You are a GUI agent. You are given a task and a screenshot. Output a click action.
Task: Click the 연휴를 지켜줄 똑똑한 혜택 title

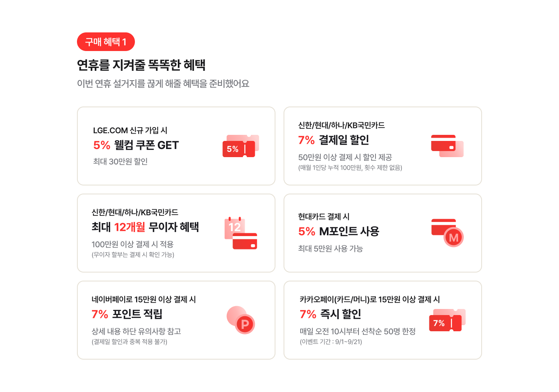(x=141, y=65)
